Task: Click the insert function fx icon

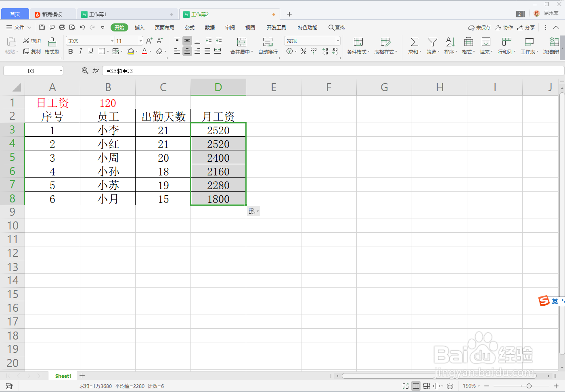Action: (x=96, y=71)
